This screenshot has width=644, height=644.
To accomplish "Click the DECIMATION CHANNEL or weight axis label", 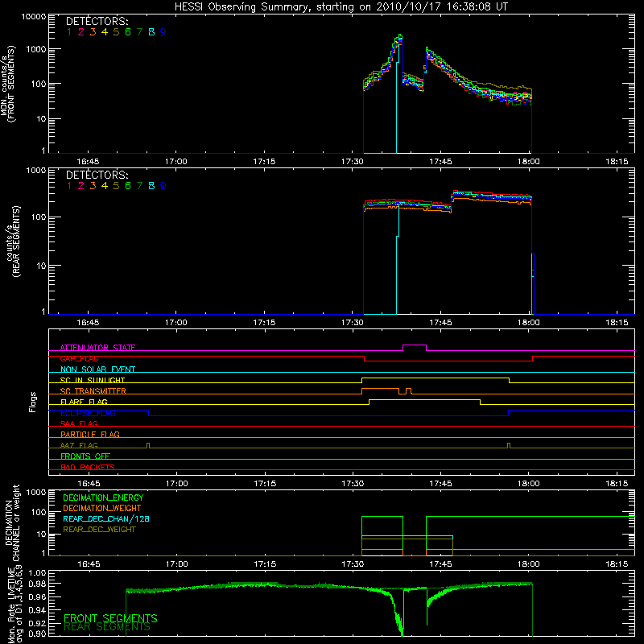I will click(12, 522).
